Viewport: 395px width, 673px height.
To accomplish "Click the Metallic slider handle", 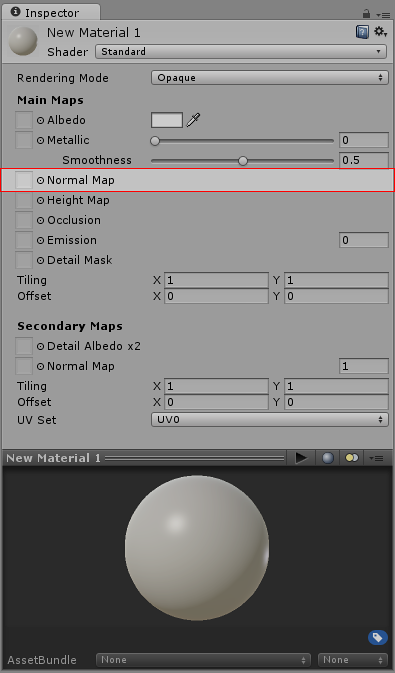I will coord(155,140).
